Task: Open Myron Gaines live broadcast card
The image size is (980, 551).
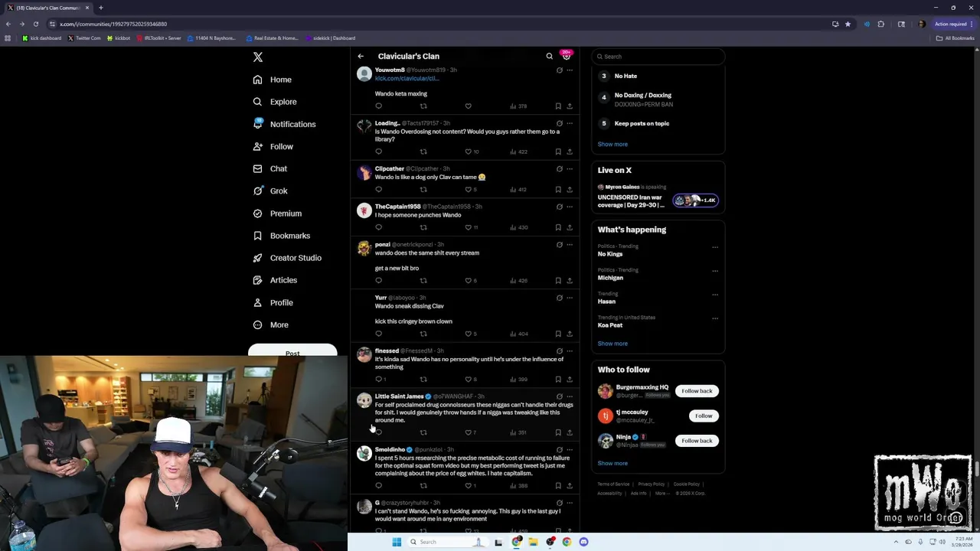Action: coord(658,197)
